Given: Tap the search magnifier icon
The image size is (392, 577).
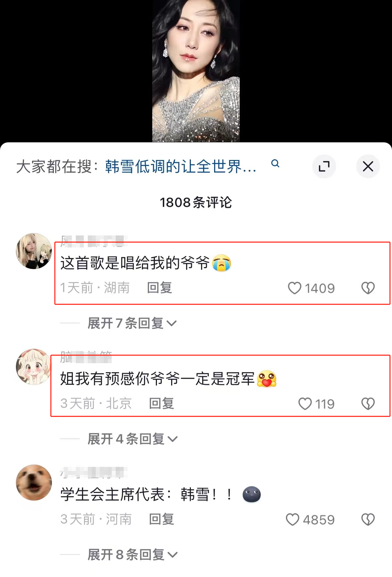Looking at the screenshot, I should click(275, 164).
